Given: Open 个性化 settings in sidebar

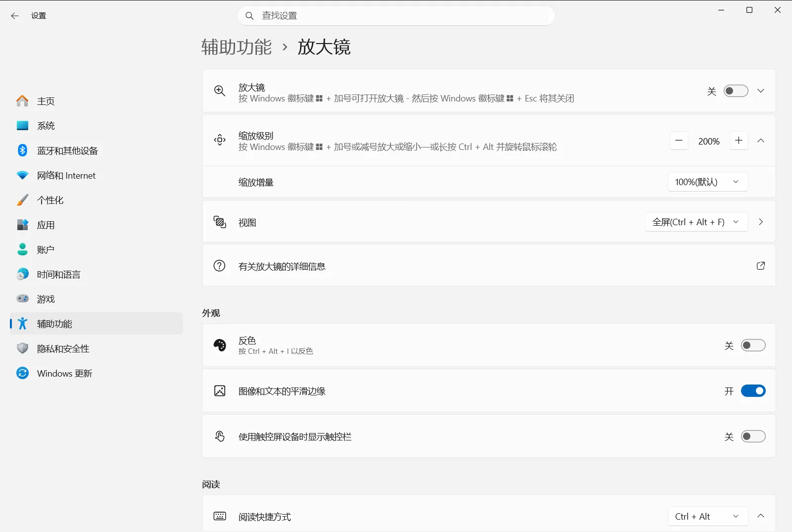Looking at the screenshot, I should [96, 200].
